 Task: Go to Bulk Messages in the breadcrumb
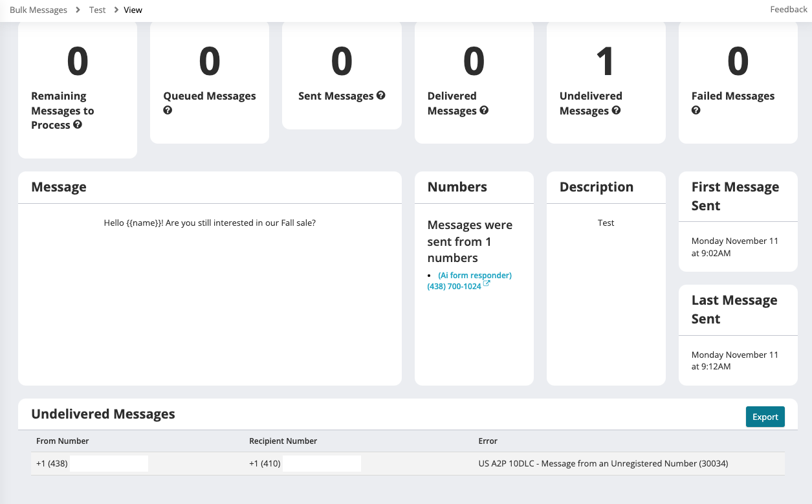(x=38, y=10)
